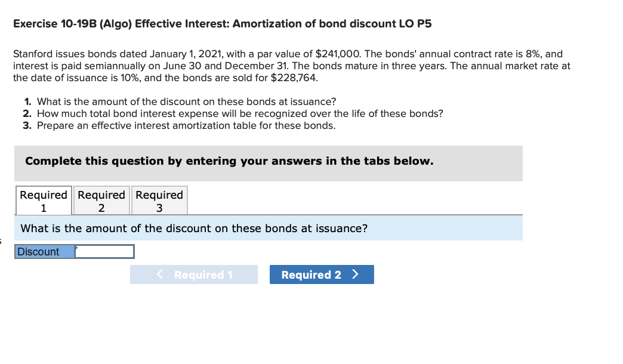The width and height of the screenshot is (623, 364).
Task: Switch to the Required 2 tab
Action: (x=101, y=201)
